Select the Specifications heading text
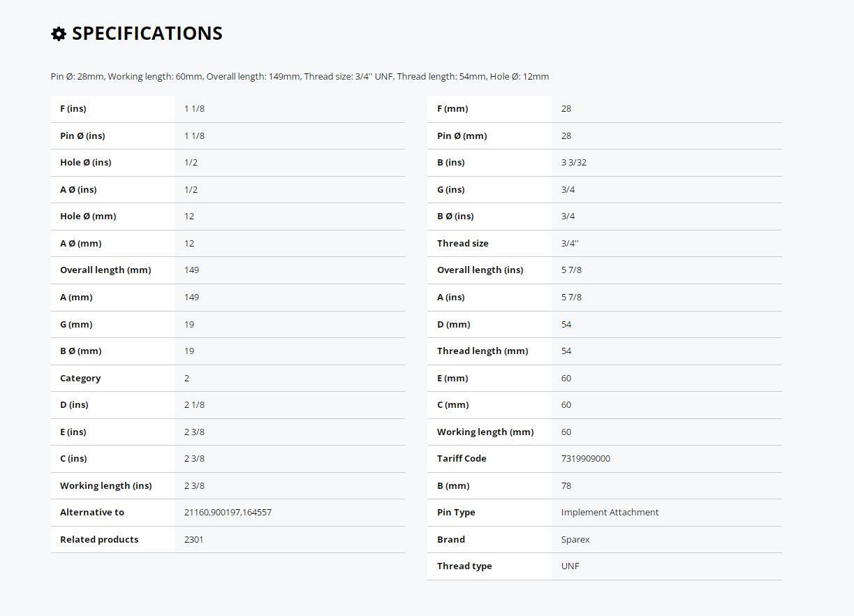The width and height of the screenshot is (854, 616). tap(147, 34)
